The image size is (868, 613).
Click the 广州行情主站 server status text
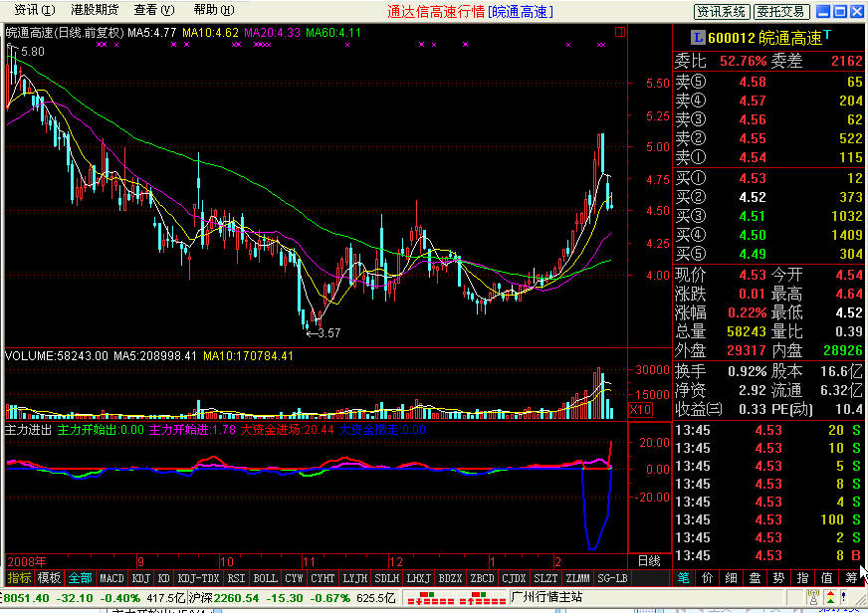546,597
